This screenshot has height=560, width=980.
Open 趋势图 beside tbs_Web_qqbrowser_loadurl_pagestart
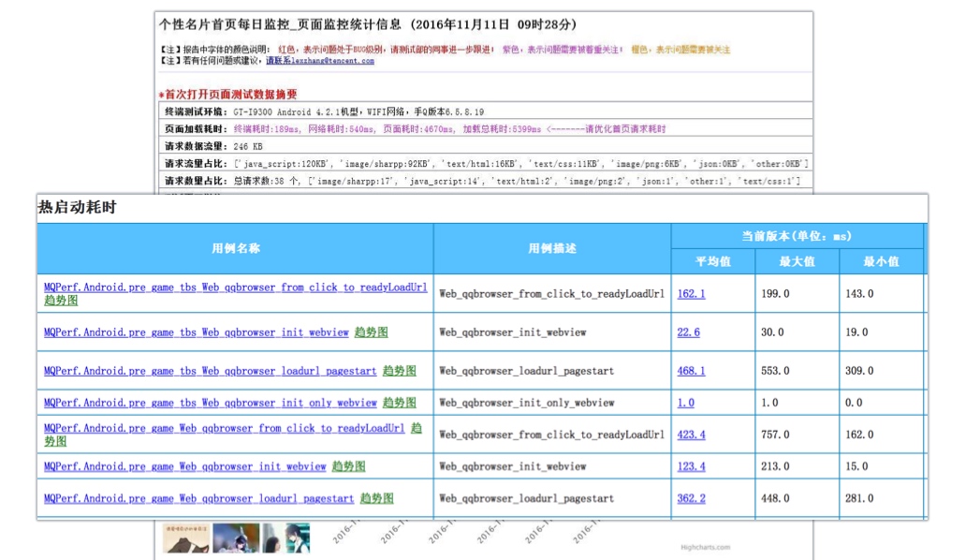pyautogui.click(x=399, y=371)
